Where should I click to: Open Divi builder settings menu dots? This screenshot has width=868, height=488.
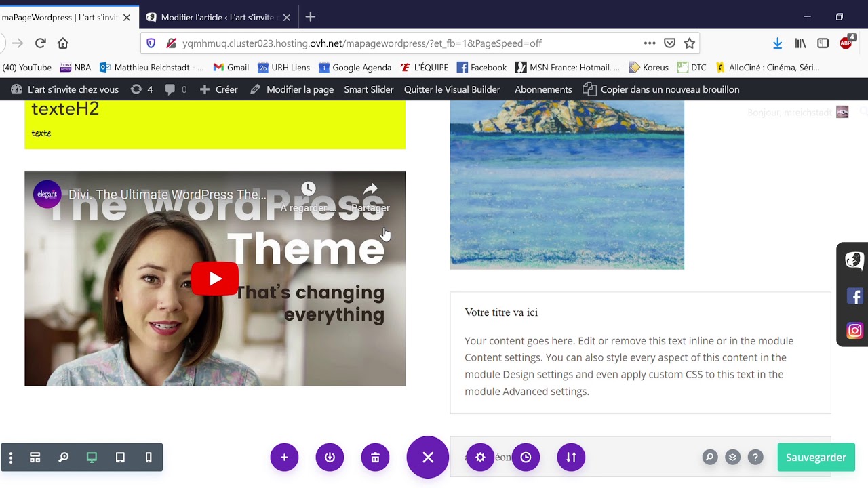coord(11,457)
